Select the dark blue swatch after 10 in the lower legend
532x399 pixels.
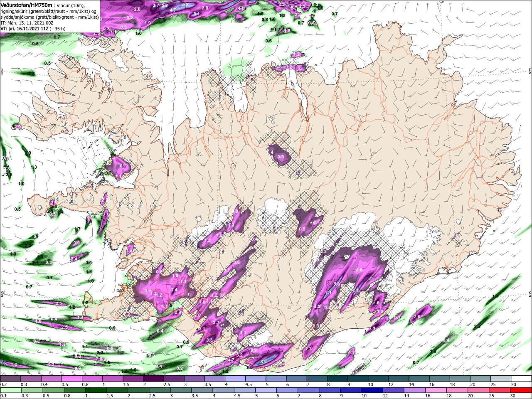(372, 390)
